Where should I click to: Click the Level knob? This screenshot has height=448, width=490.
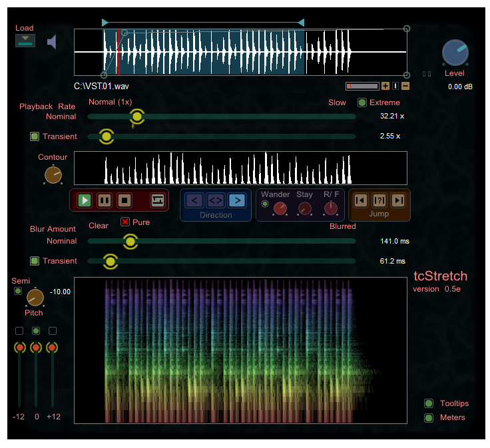click(455, 53)
